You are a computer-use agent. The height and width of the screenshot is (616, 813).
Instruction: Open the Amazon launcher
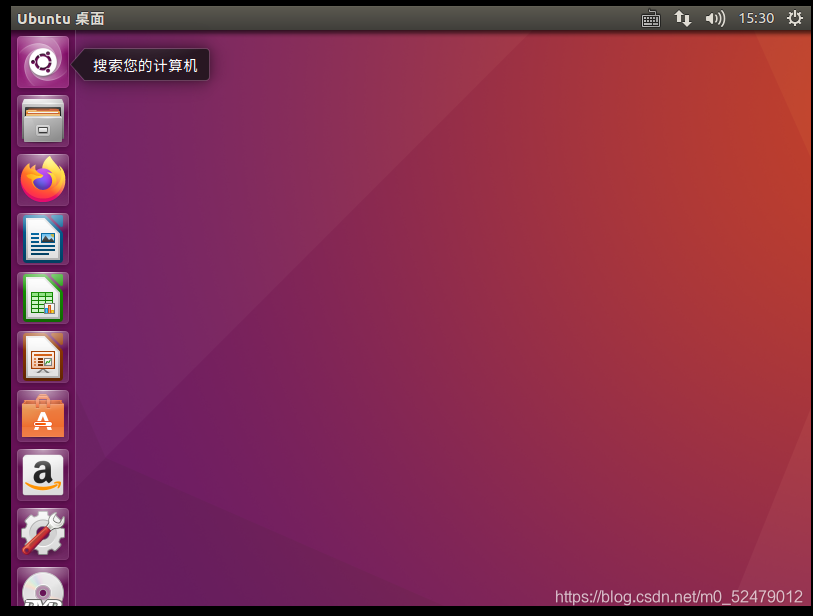[43, 475]
